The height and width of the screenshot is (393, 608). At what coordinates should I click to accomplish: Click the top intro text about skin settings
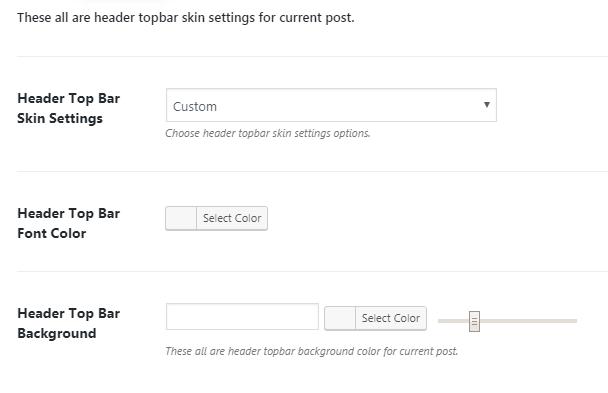(186, 18)
